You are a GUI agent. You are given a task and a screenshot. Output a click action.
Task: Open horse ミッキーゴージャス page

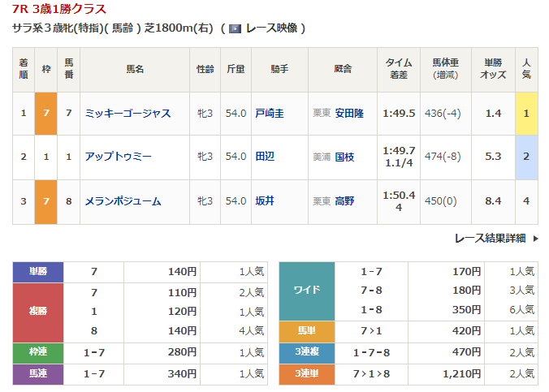[128, 113]
